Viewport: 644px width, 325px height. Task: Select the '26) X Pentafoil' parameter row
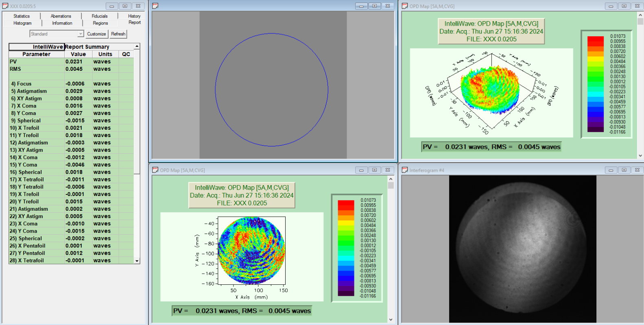click(x=71, y=246)
